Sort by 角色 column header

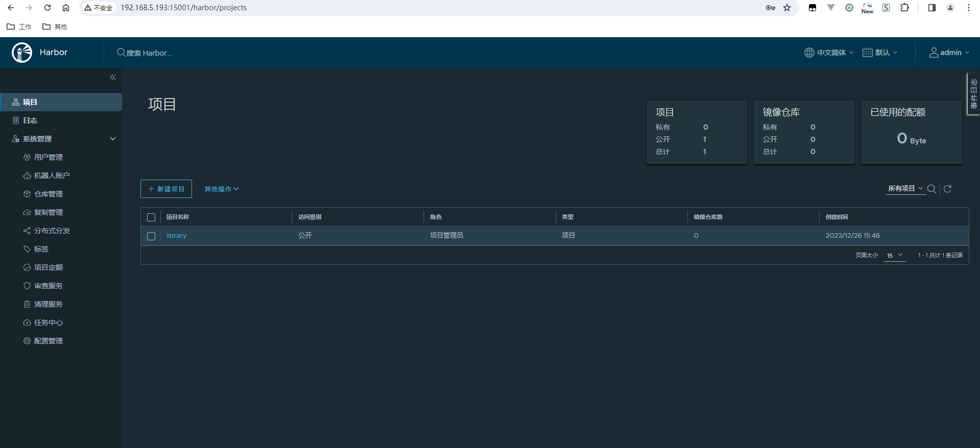click(436, 217)
